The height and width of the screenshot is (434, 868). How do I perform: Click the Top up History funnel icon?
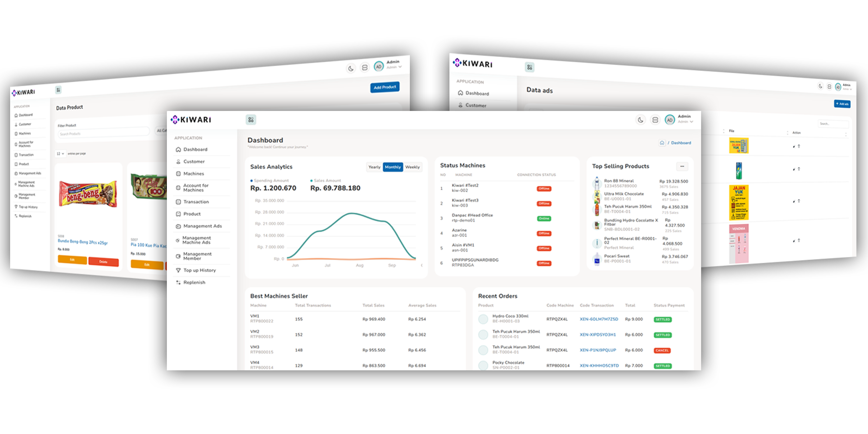[x=178, y=271]
